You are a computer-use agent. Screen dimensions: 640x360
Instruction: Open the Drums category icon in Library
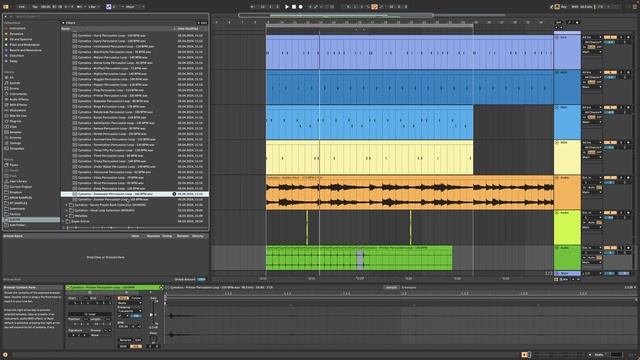click(7, 88)
